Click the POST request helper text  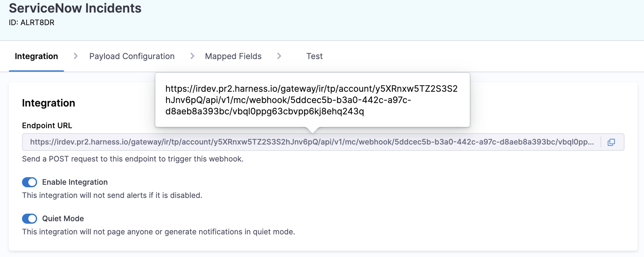133,159
